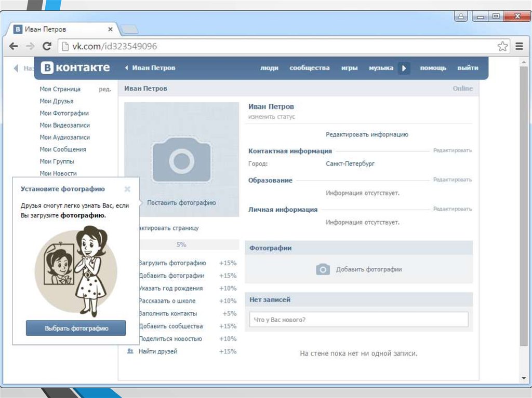Click city Санкт-Петербург

pos(350,163)
